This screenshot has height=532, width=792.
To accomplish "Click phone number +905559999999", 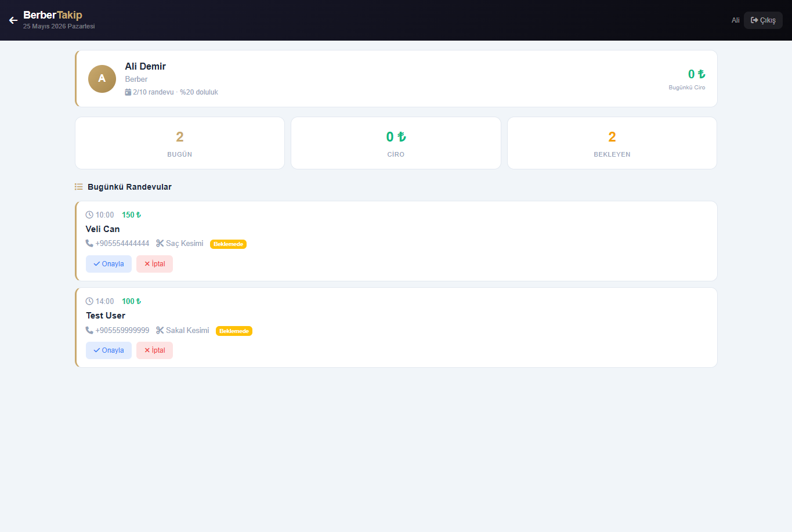I will pyautogui.click(x=122, y=331).
